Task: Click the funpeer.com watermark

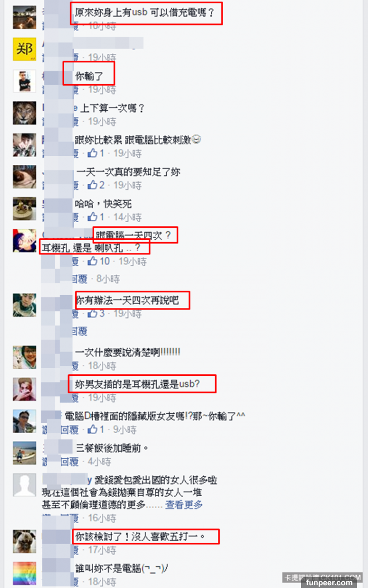Action: [x=329, y=583]
